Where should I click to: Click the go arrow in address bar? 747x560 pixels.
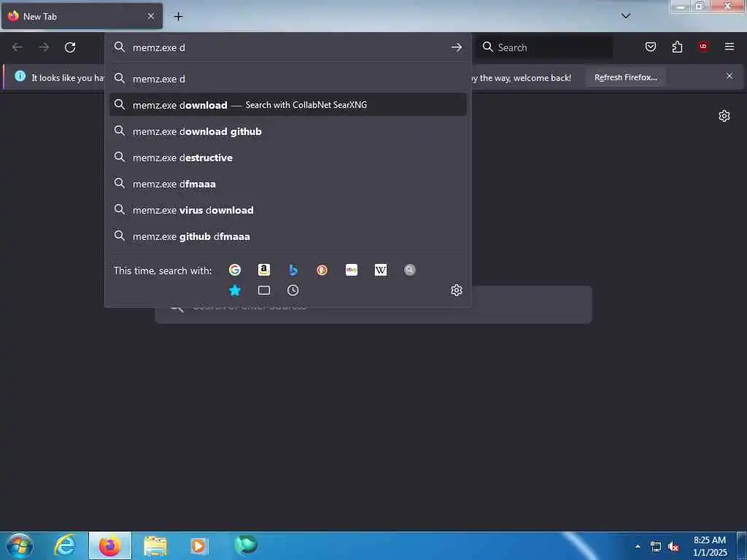click(x=457, y=47)
